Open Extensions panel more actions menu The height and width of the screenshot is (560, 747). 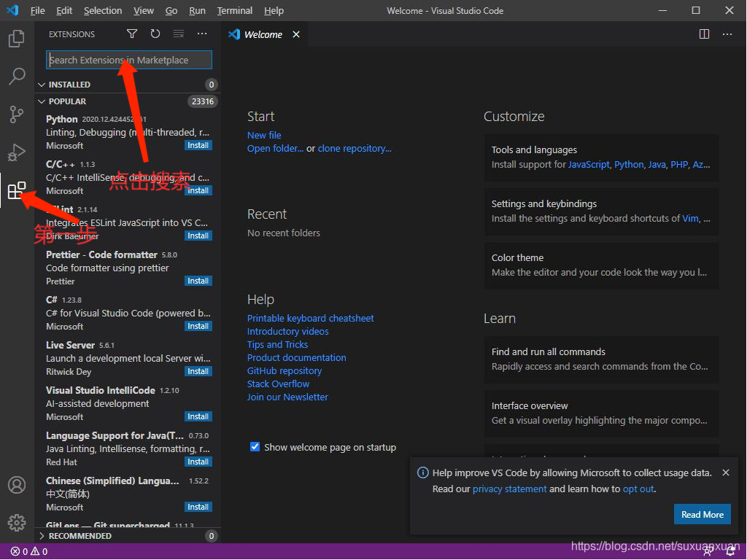point(202,34)
